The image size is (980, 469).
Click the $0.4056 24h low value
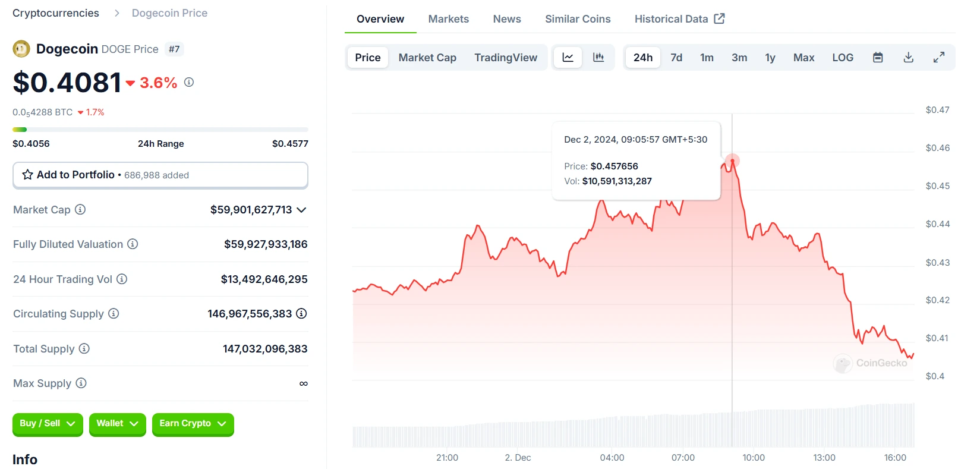click(x=31, y=143)
